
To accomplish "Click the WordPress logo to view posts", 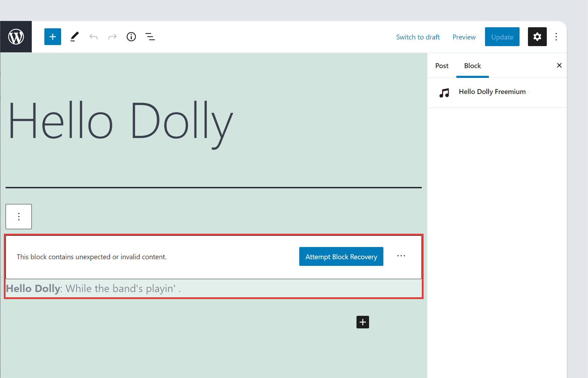I will [x=16, y=37].
